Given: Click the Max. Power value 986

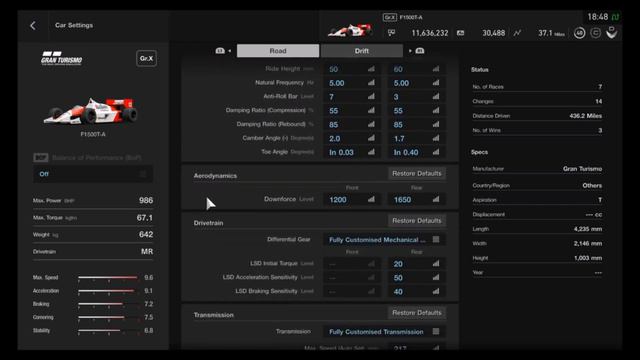Looking at the screenshot, I should point(146,200).
